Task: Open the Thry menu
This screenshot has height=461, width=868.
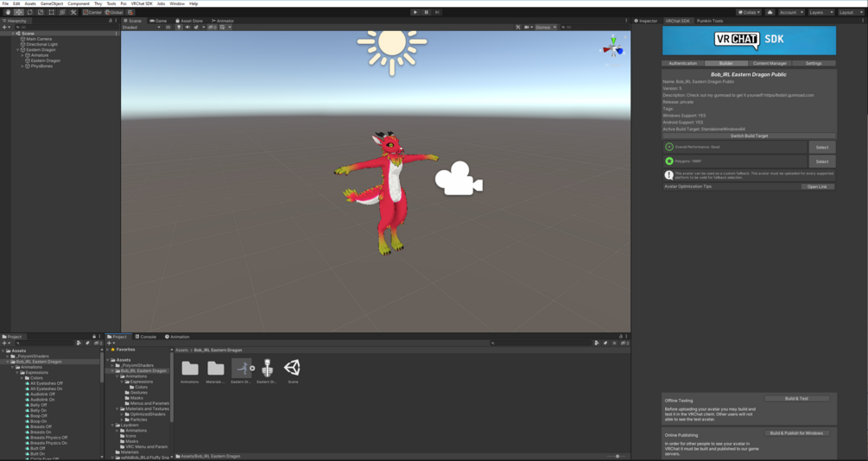Action: coord(98,3)
